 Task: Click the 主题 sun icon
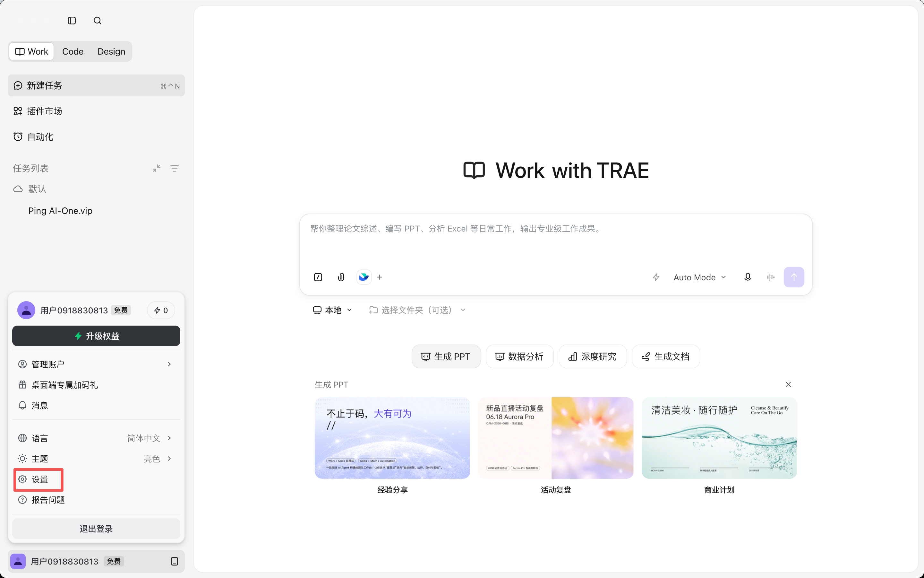pyautogui.click(x=22, y=458)
